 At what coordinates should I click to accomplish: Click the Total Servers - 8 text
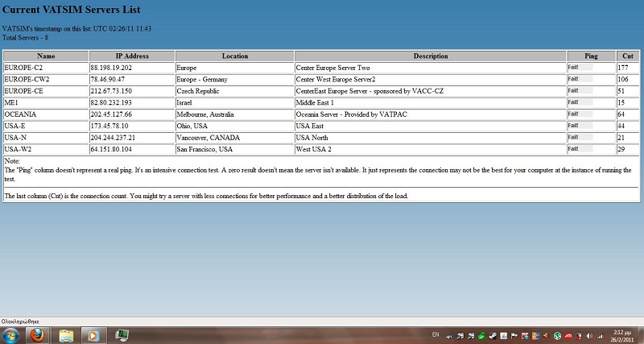[26, 38]
